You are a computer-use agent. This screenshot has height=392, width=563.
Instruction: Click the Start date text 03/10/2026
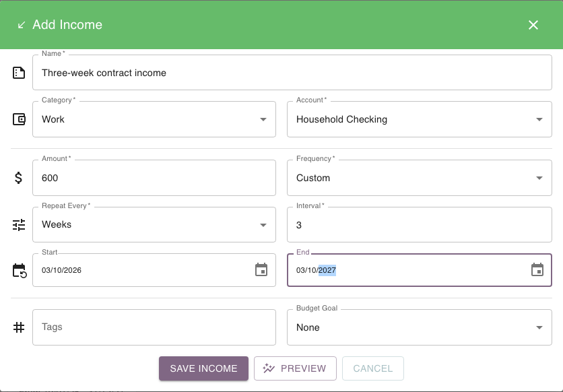click(61, 270)
